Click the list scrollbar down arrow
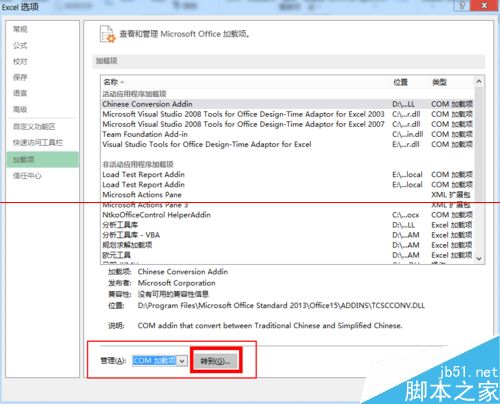 [479, 259]
